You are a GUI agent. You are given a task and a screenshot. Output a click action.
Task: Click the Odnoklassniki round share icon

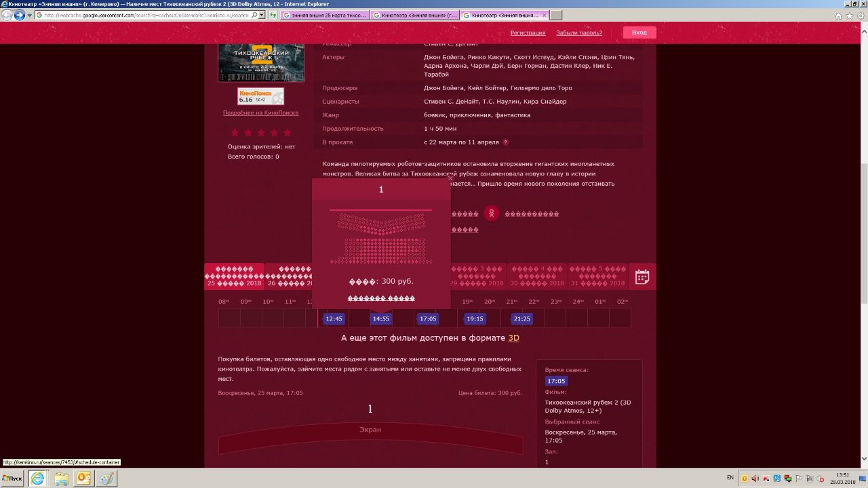492,213
